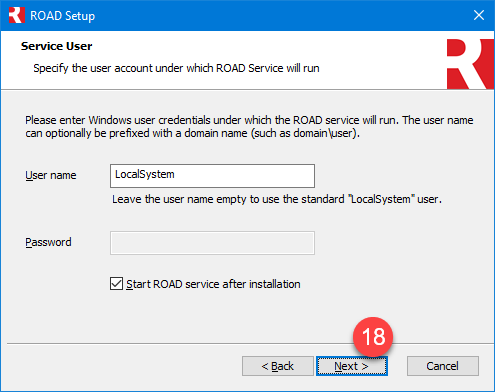This screenshot has height=392, width=495.
Task: Return with the Back button
Action: (278, 366)
